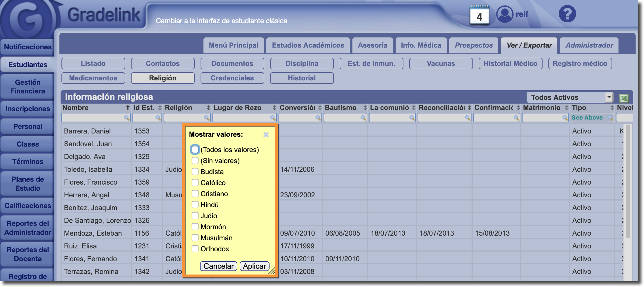Open Estudios Académicos tab

[308, 46]
